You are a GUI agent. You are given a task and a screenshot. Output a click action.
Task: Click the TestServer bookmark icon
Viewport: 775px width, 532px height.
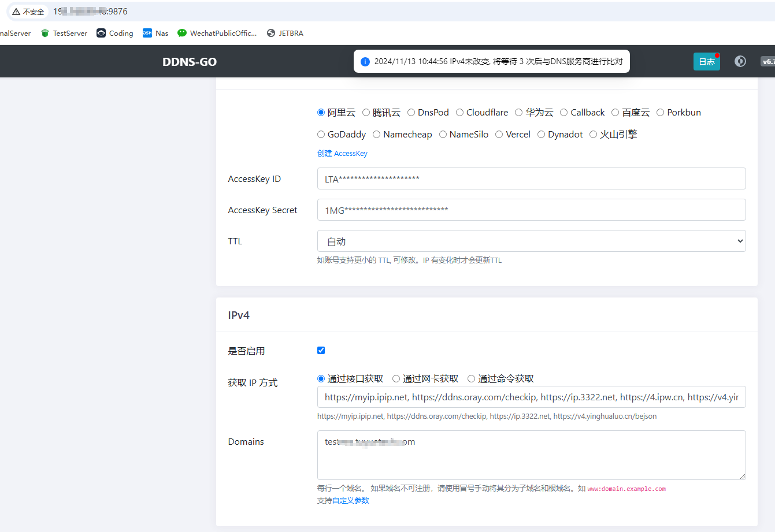(45, 33)
